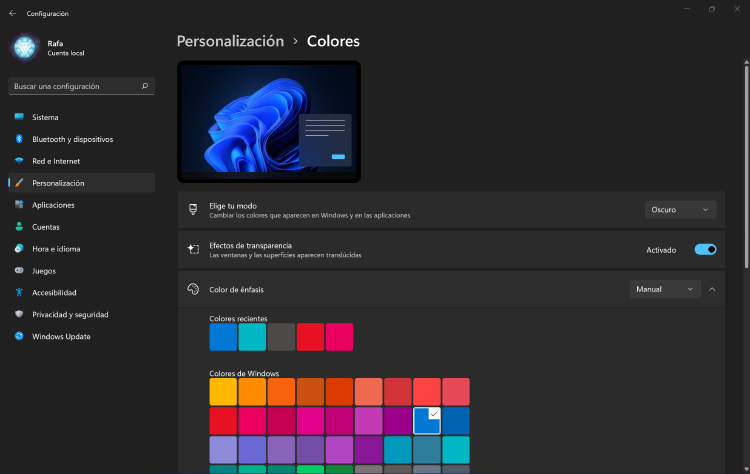This screenshot has height=474, width=750.
Task: Click the Sistema monitor icon
Action: (x=19, y=117)
